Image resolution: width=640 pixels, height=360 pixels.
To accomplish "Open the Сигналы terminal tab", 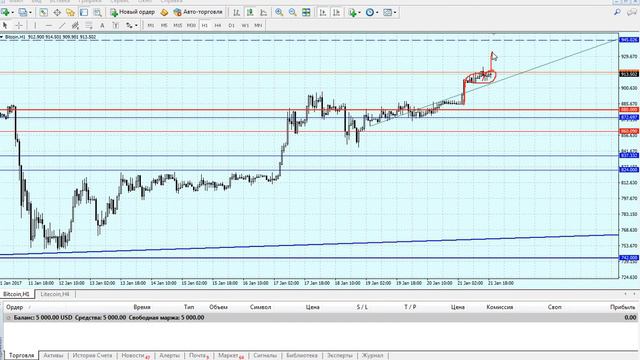I will point(265,356).
